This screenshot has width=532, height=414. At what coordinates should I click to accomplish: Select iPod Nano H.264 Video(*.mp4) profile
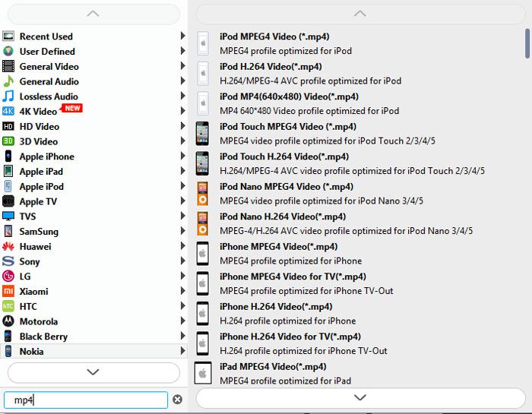[x=359, y=223]
